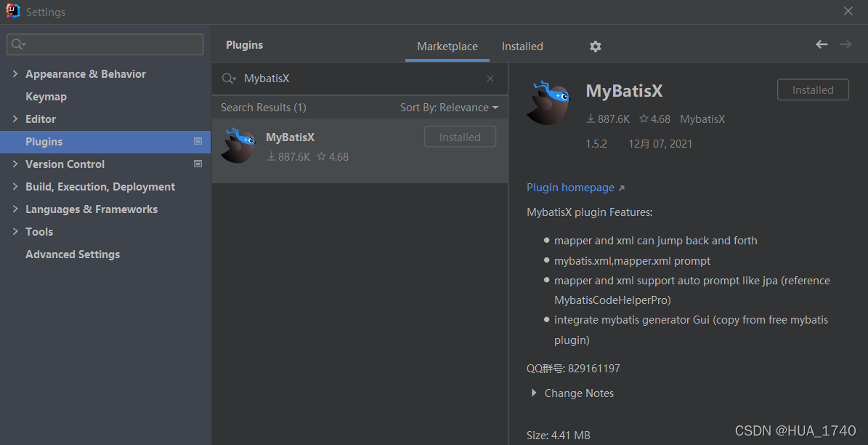Click the QQ群号: 829161197 text
Screen dimensions: 868x445
tap(573, 369)
